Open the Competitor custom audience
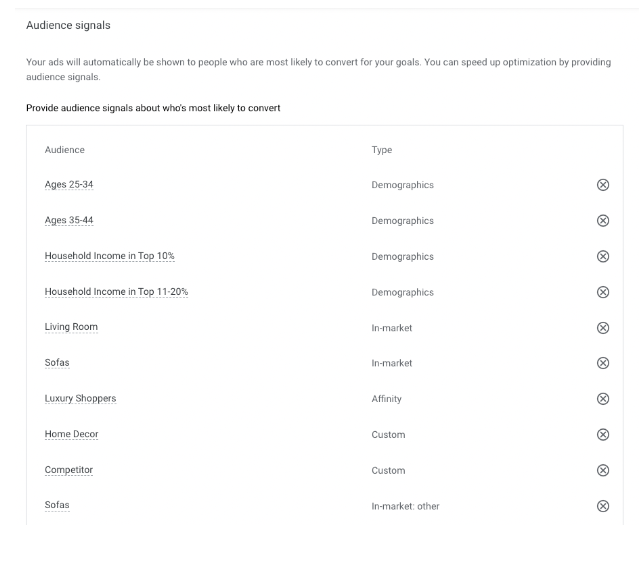 pos(69,470)
